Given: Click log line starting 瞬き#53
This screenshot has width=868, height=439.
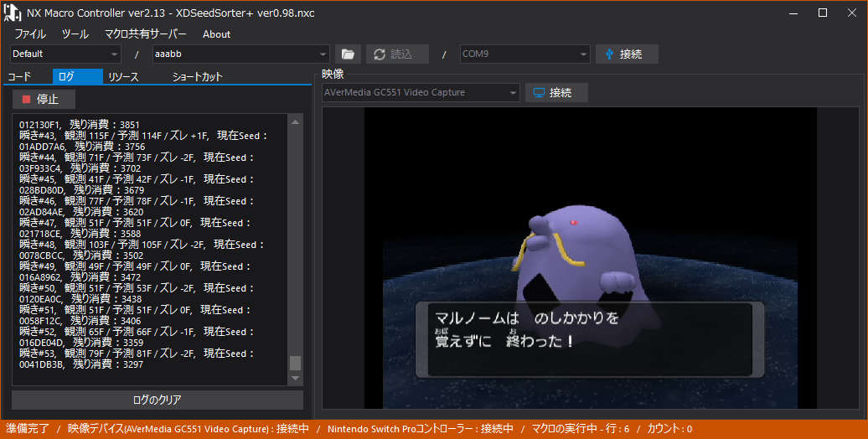Looking at the screenshot, I should click(x=137, y=354).
